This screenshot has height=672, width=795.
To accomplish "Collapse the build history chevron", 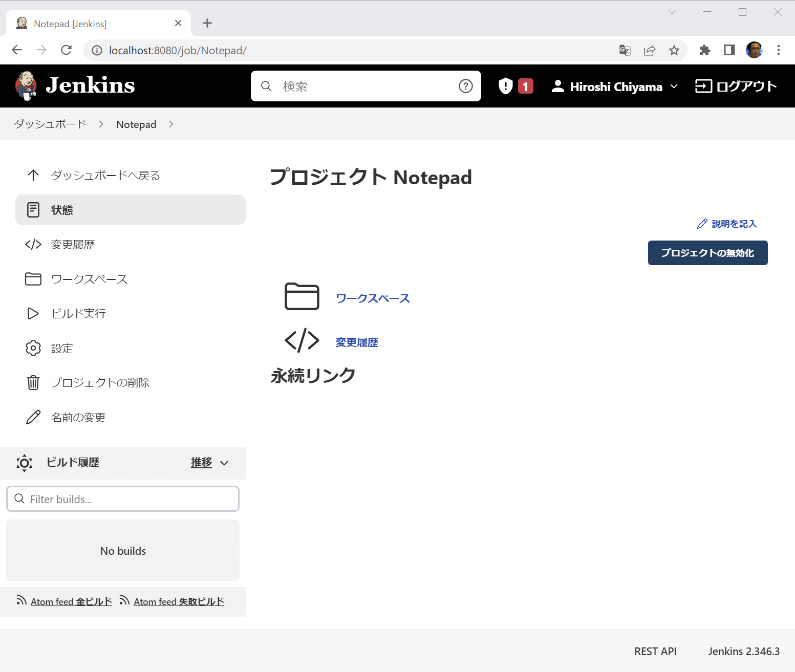I will coord(224,463).
